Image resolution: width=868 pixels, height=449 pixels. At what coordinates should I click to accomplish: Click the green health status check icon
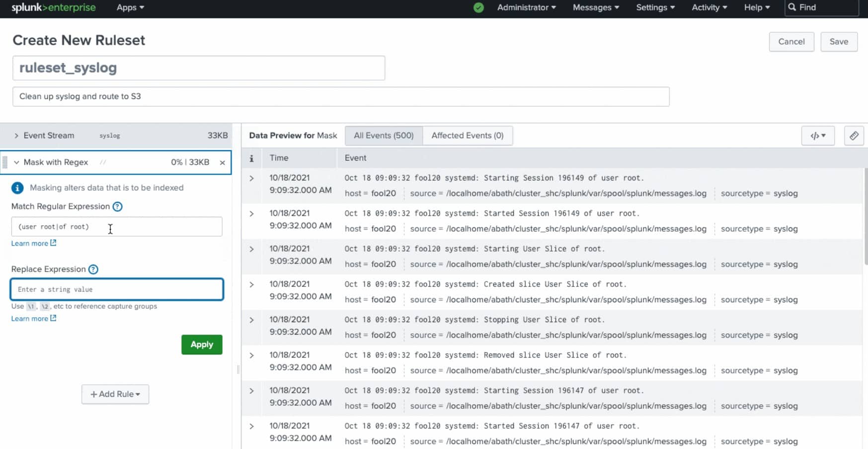click(478, 7)
